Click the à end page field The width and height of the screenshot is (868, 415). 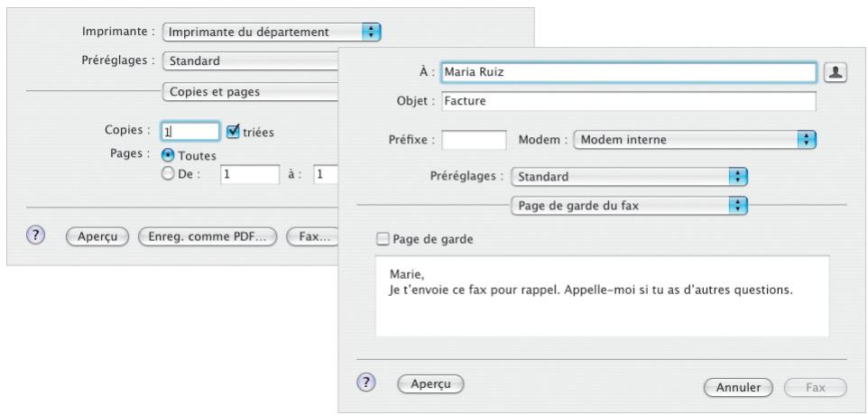click(x=326, y=174)
